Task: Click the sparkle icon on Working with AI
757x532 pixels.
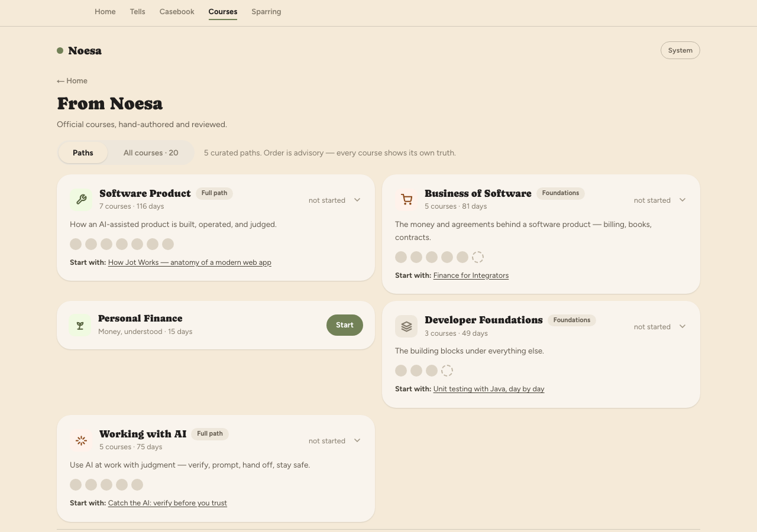Action: click(81, 440)
